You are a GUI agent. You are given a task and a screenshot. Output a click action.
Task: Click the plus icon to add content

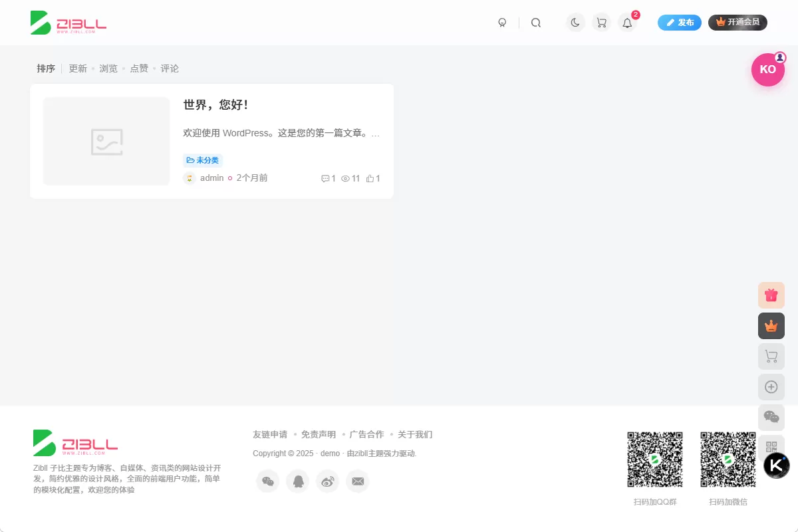[x=771, y=386]
